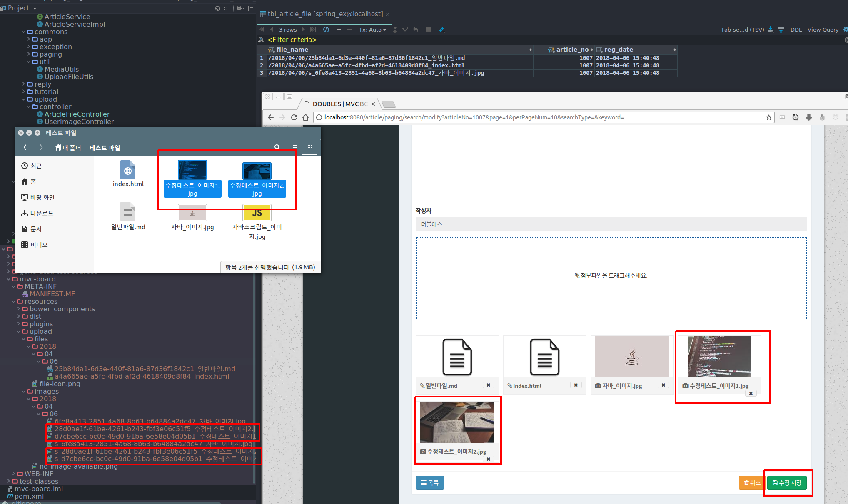The image size is (848, 504).
Task: Collapse the commons folder in tree
Action: (x=23, y=32)
